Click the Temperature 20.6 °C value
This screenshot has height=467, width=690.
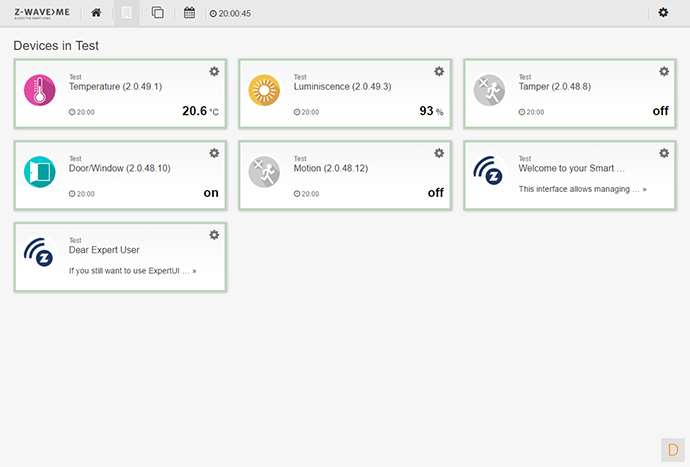[x=199, y=111]
